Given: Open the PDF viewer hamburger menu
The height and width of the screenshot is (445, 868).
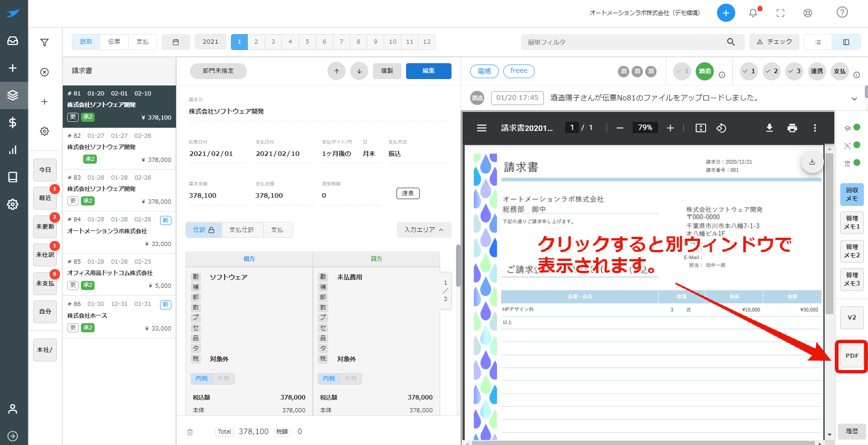Looking at the screenshot, I should [482, 128].
